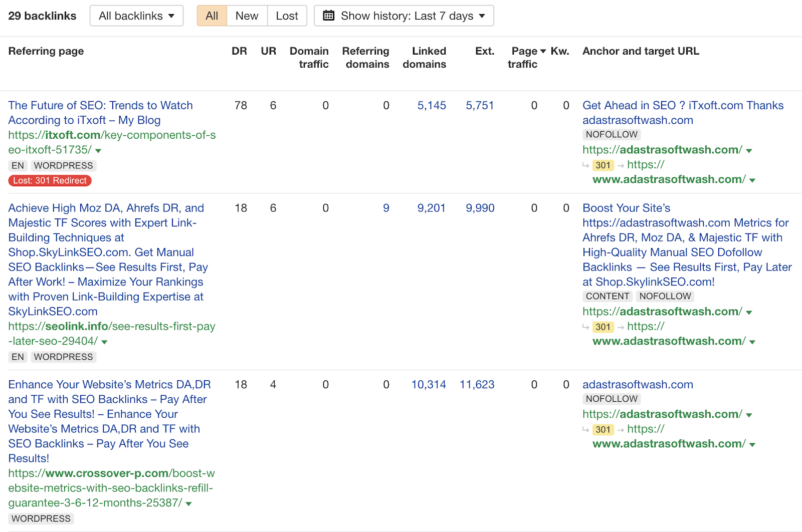
Task: Open The Future of SEO referring page
Action: coord(100,113)
